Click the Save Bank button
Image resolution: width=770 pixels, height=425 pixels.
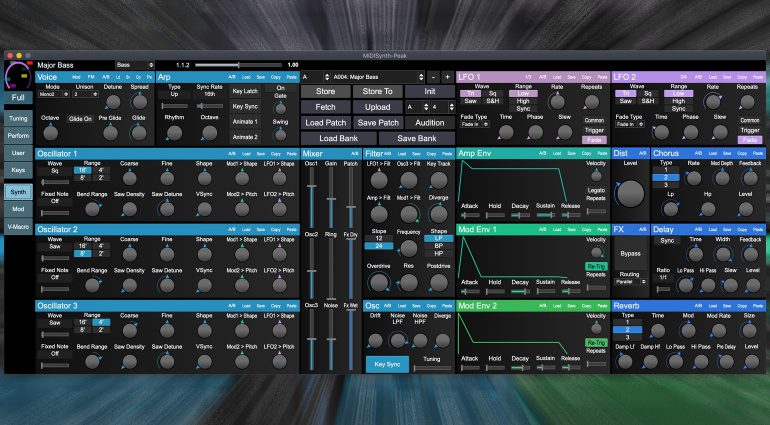coord(414,138)
